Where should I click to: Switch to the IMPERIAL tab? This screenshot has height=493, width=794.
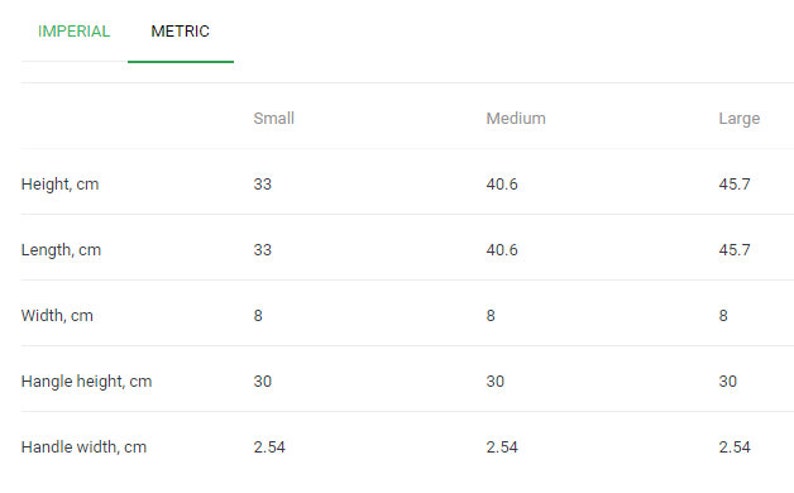(x=74, y=31)
